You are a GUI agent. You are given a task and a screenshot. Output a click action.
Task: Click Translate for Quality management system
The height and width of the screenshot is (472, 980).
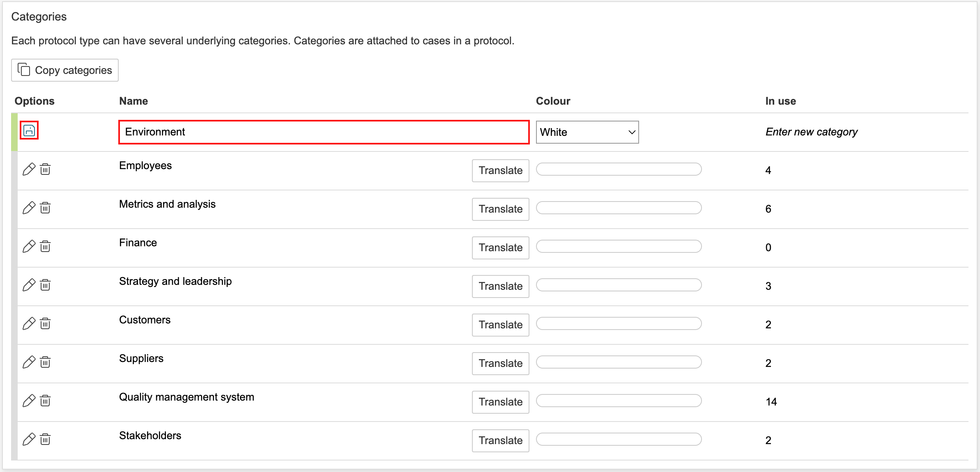pos(500,402)
